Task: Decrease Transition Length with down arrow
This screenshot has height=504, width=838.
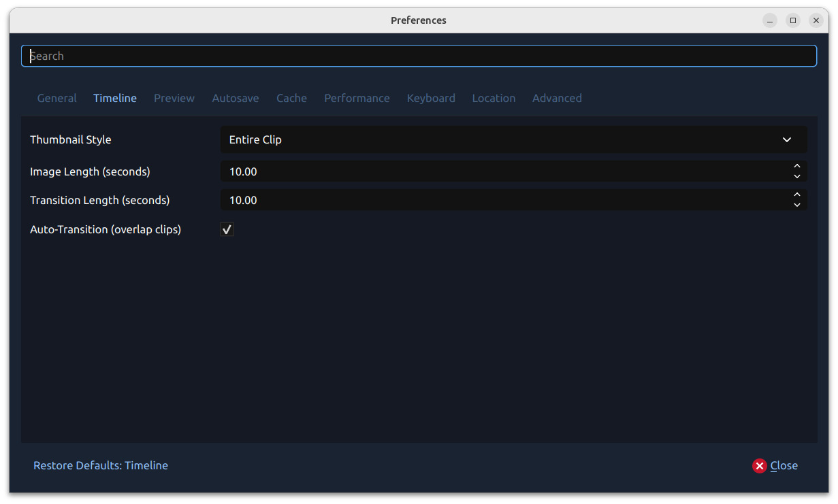Action: click(797, 205)
